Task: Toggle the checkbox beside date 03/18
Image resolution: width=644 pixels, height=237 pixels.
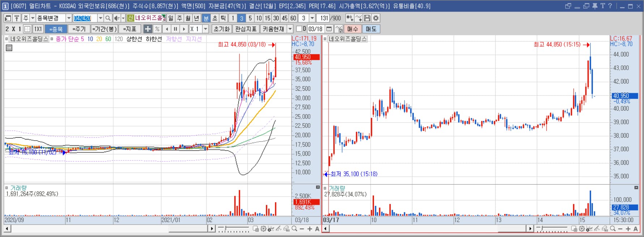Action: pos(299,29)
